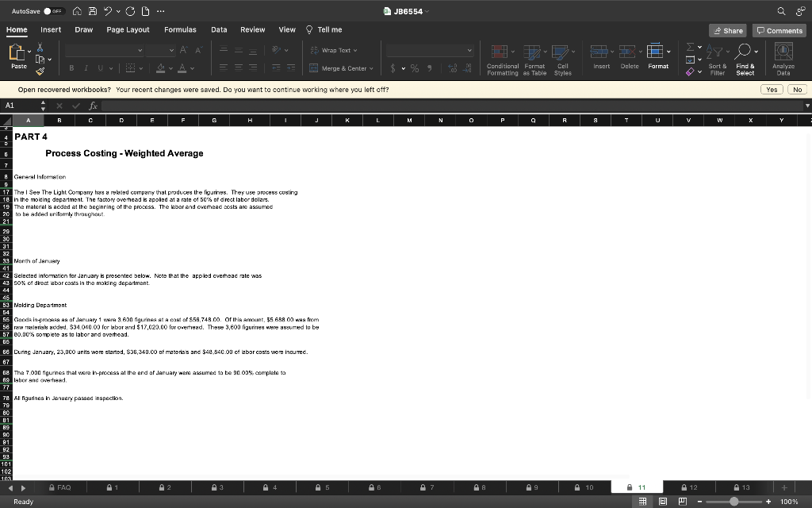This screenshot has width=812, height=508.
Task: Click the zoom in plus button
Action: pos(768,502)
